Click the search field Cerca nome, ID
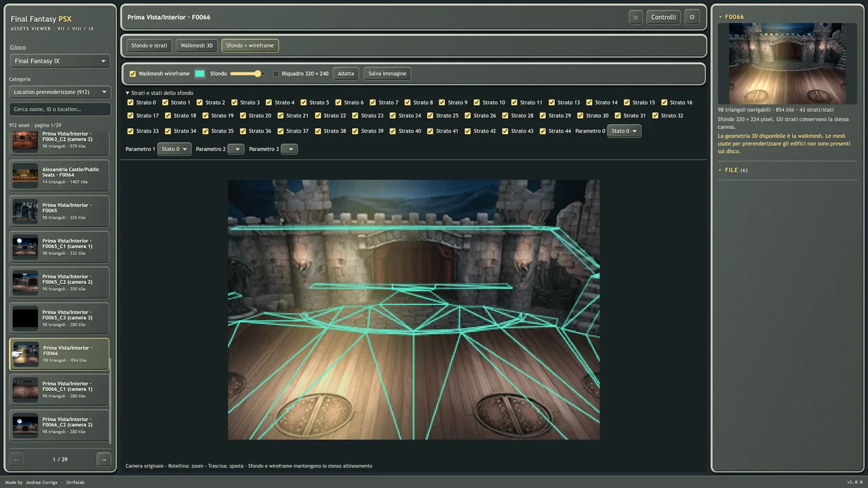The width and height of the screenshot is (868, 488). click(60, 109)
